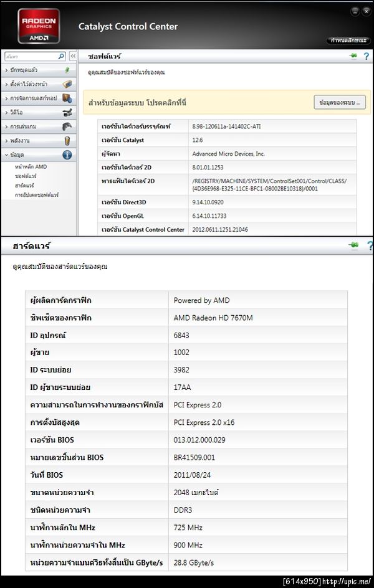Click the PCI Express 2.0 x16 value
374x588 pixels.
(204, 422)
